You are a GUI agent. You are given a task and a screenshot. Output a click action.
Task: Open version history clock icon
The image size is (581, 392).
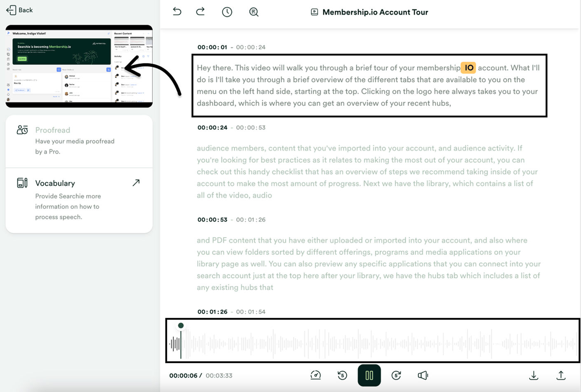pos(227,12)
